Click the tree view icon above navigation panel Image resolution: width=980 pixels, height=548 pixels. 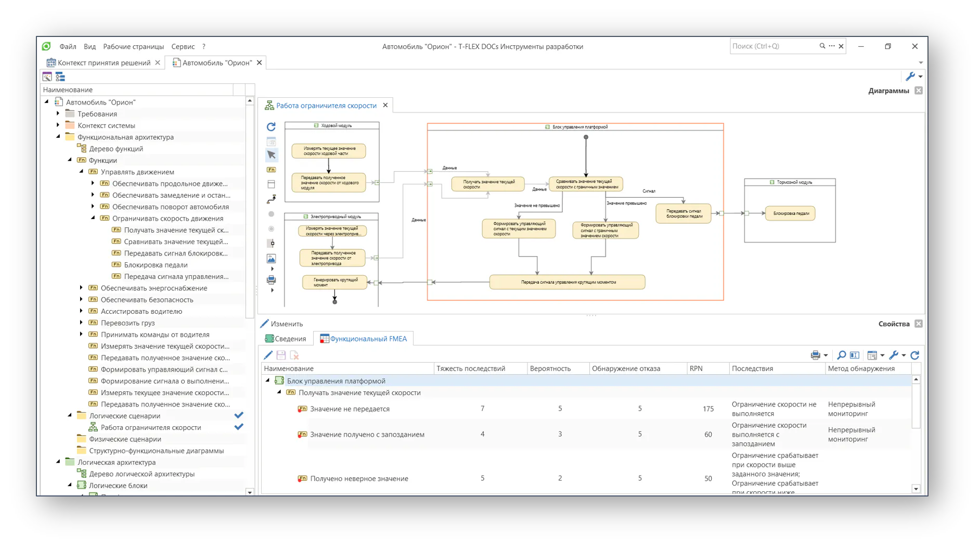click(60, 77)
